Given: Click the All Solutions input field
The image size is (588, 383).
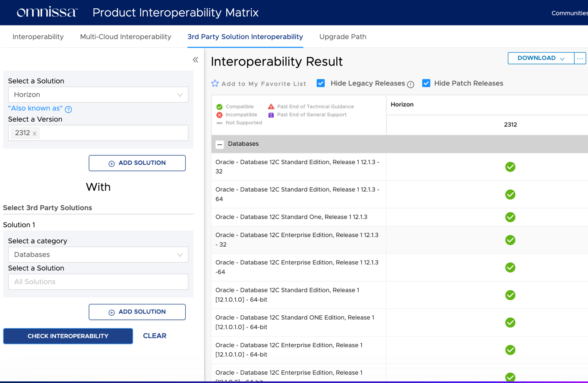Looking at the screenshot, I should 98,282.
